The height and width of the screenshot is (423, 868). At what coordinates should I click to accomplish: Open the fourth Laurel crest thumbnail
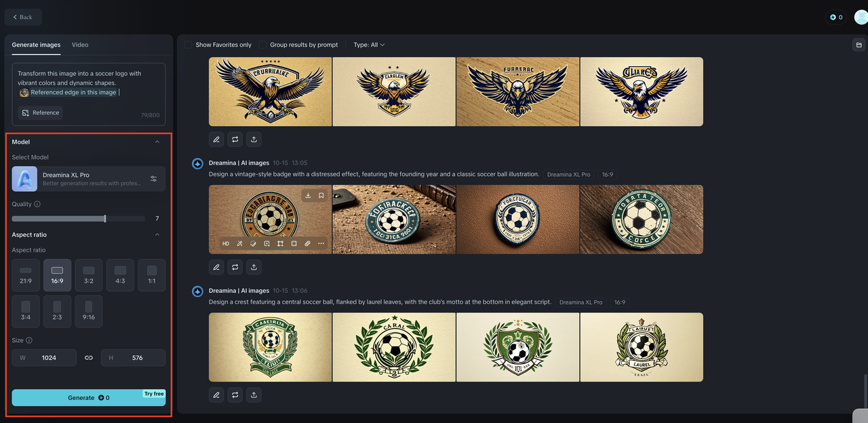(642, 347)
